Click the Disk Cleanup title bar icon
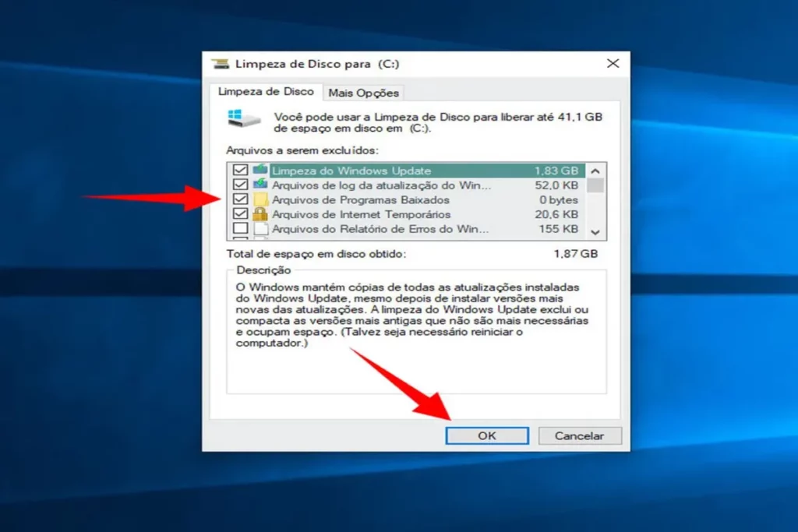This screenshot has height=532, width=798. coord(221,64)
